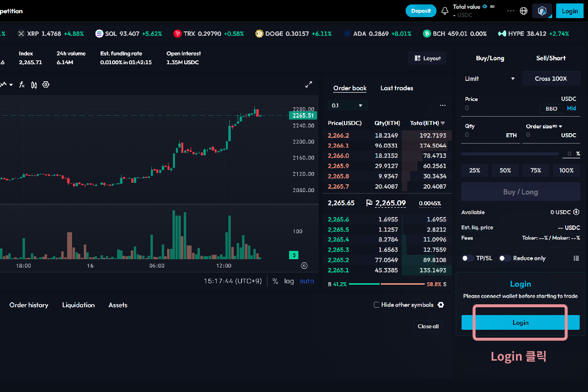Select the Sell/Short tab
This screenshot has height=392, width=588.
[x=551, y=58]
